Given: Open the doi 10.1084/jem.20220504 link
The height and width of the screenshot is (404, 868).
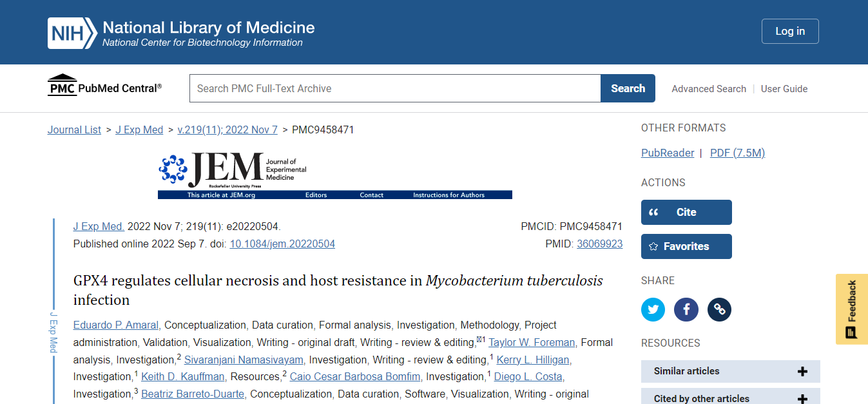Looking at the screenshot, I should (x=282, y=244).
